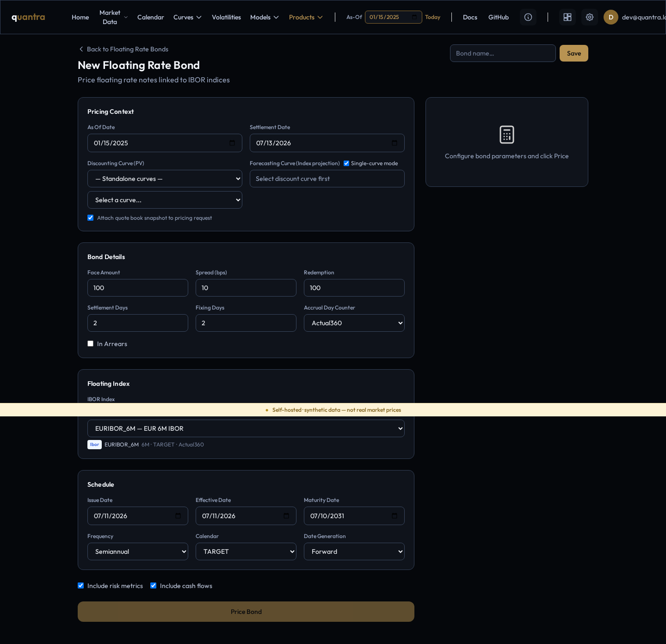Viewport: 666px width, 644px height.
Task: Toggle Include cash flows checkbox
Action: 154,586
